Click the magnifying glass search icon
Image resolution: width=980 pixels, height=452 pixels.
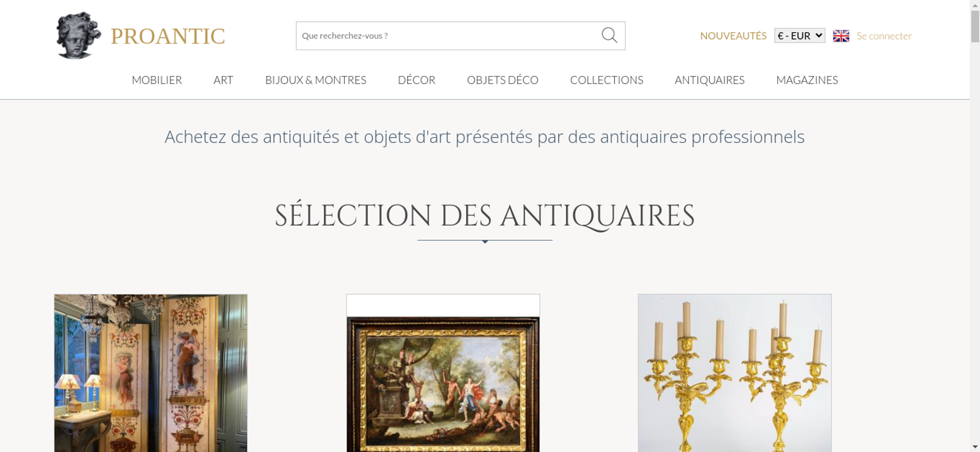(609, 35)
